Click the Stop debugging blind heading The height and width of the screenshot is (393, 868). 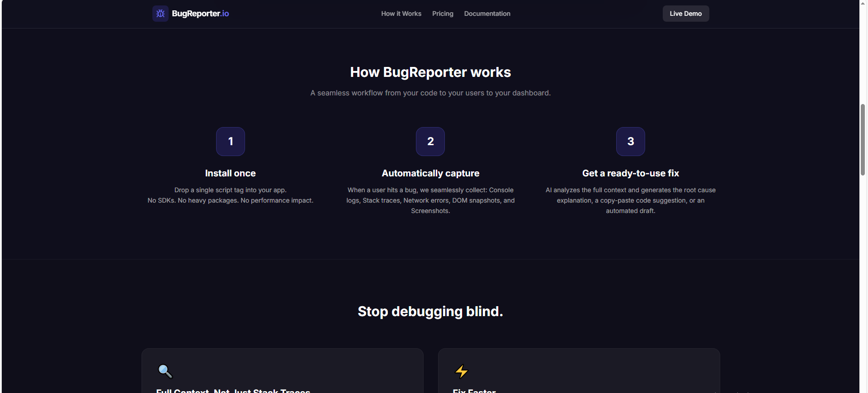(x=430, y=312)
